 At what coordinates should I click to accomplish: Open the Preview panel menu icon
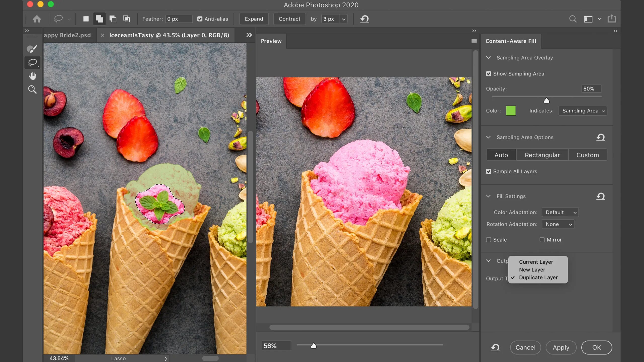click(x=474, y=41)
